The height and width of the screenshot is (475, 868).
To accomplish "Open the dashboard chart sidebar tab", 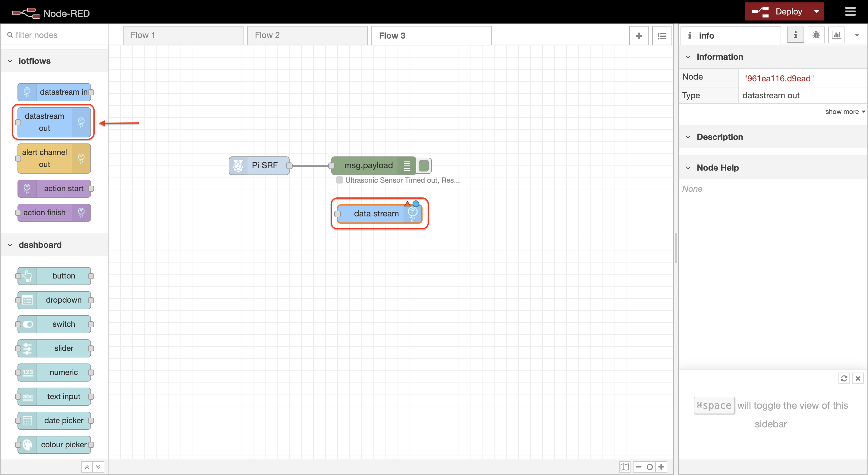I will click(x=836, y=35).
